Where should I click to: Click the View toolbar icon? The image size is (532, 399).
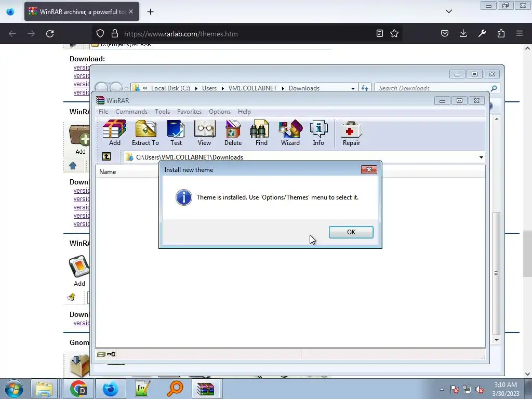pyautogui.click(x=205, y=132)
